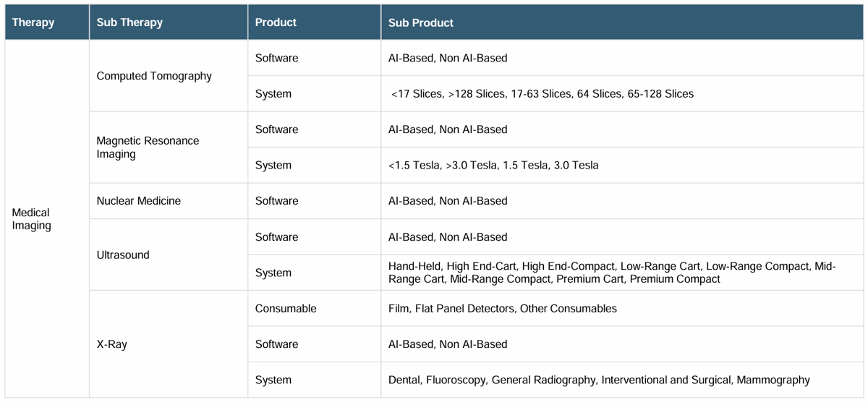Viewport: 868px width, 405px height.
Task: Click Software product in the Nuclear Medicine row
Action: click(x=314, y=201)
